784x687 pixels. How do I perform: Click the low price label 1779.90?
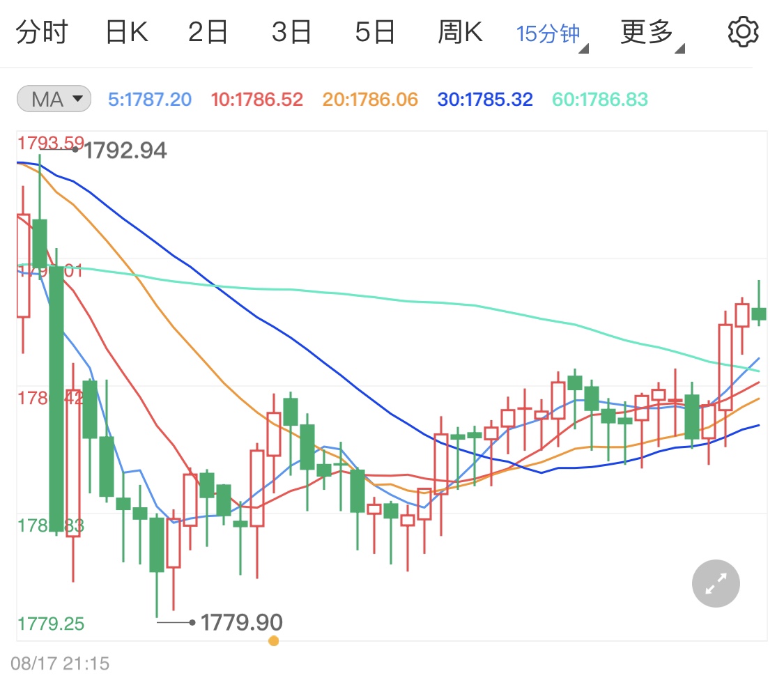pyautogui.click(x=242, y=622)
